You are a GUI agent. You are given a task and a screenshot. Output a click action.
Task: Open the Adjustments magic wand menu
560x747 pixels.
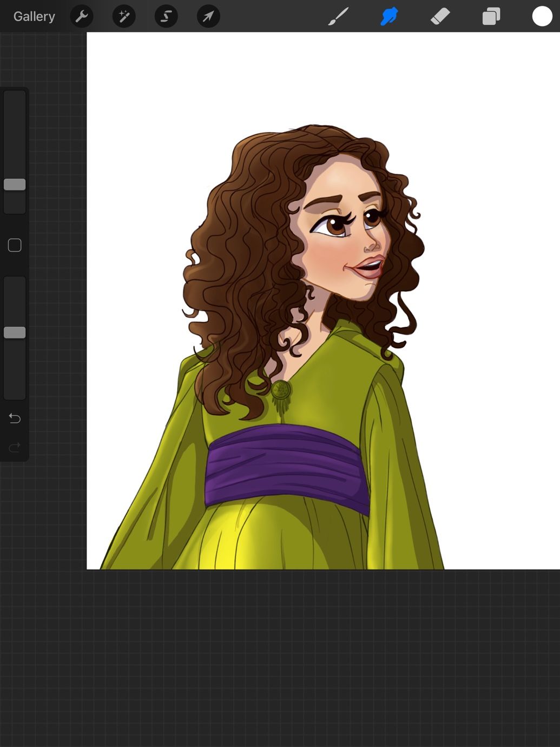pos(124,16)
